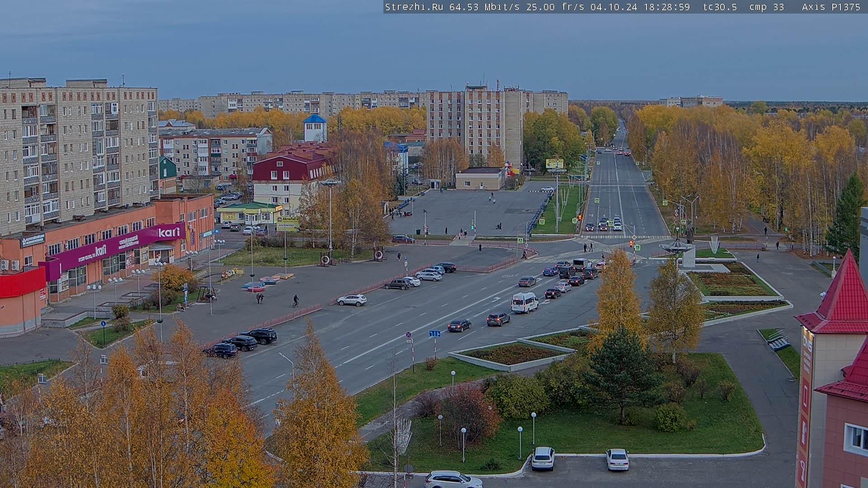Screen dimensions: 868x488
Task: Click the Strezhi.Ru overlay text
Action: pos(414,7)
